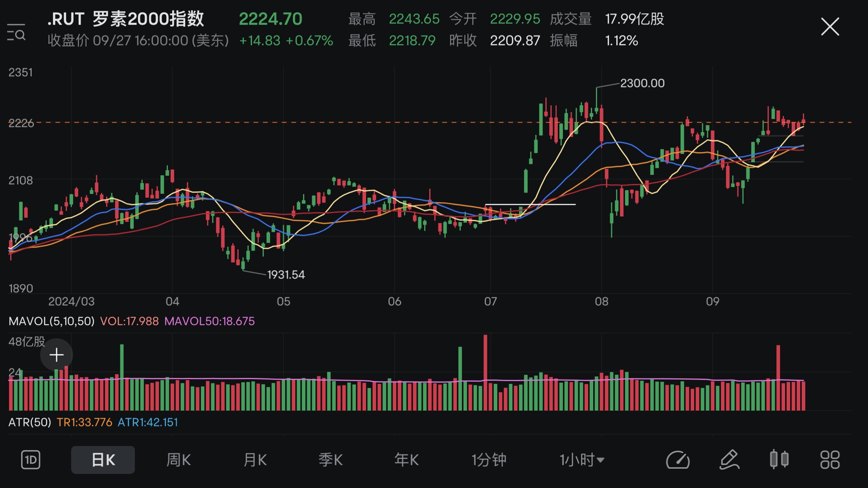The height and width of the screenshot is (488, 868).
Task: Tap the TR1:33.776 value
Action: point(85,422)
